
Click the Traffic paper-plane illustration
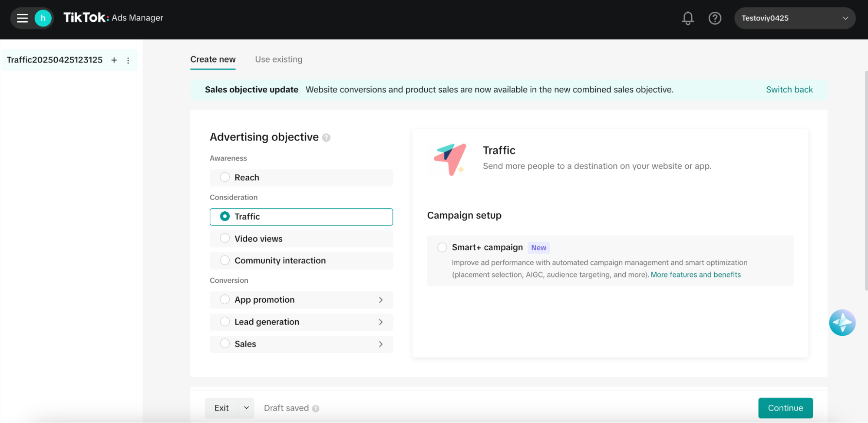click(450, 159)
